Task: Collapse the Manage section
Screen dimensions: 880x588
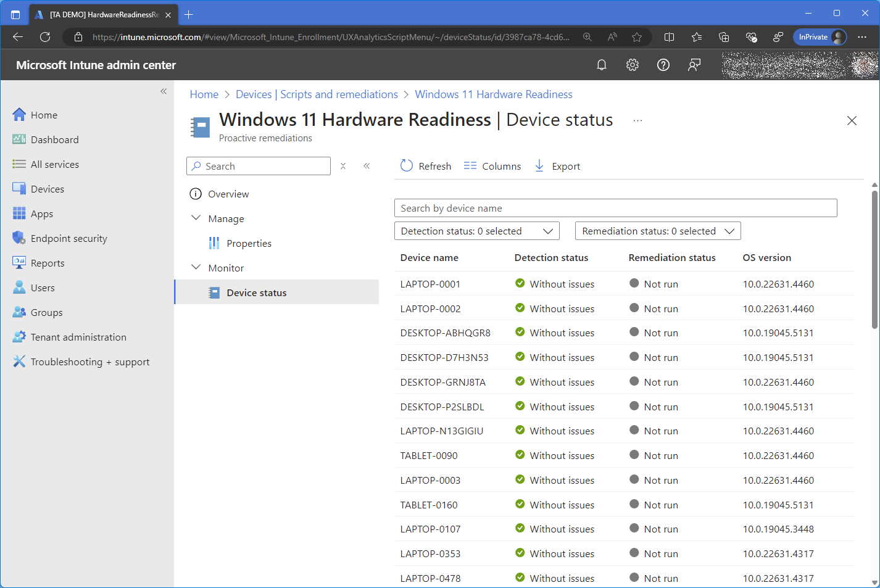Action: click(x=196, y=218)
